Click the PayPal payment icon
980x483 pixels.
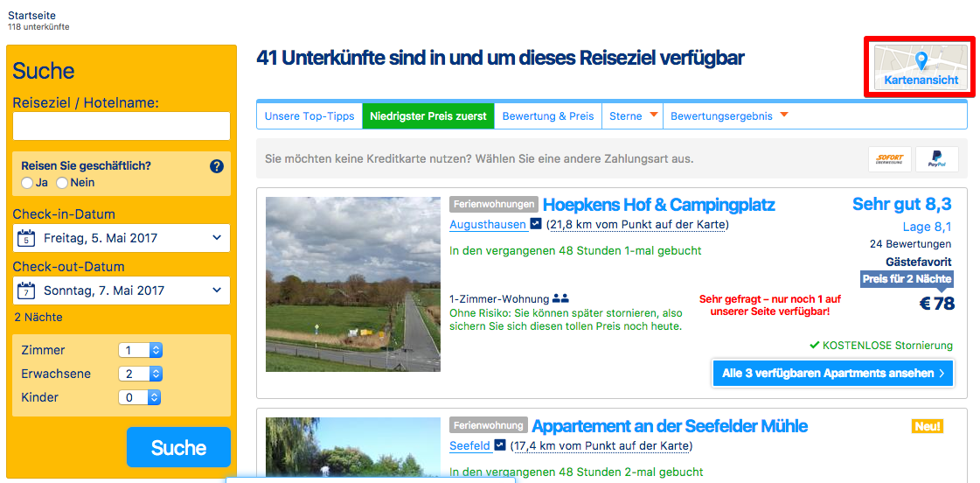[937, 159]
